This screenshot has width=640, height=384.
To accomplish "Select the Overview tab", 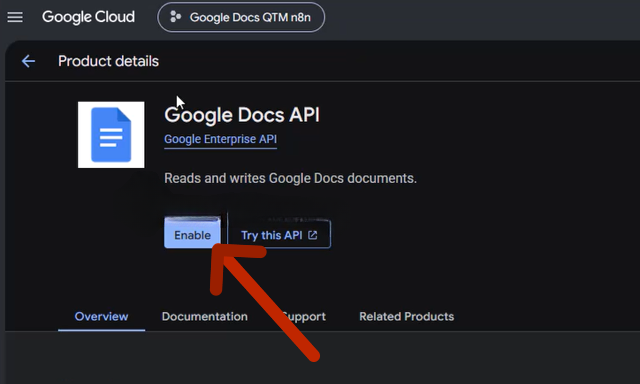I will tap(101, 317).
